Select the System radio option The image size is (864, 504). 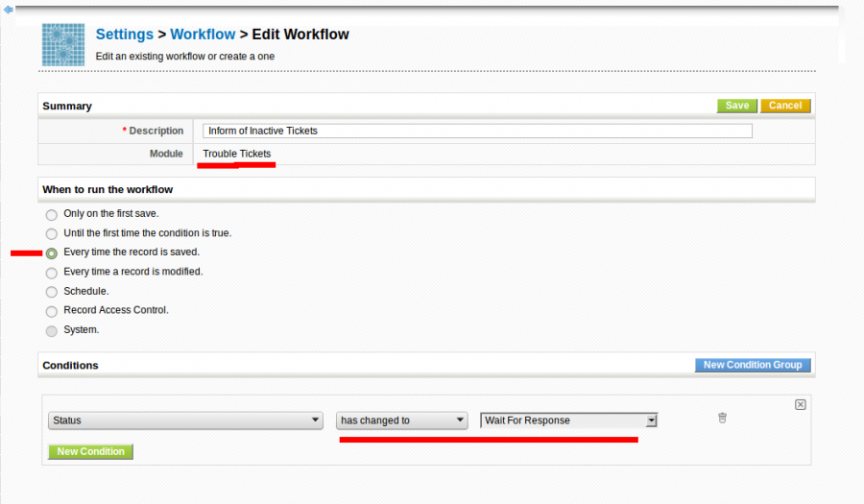[52, 331]
